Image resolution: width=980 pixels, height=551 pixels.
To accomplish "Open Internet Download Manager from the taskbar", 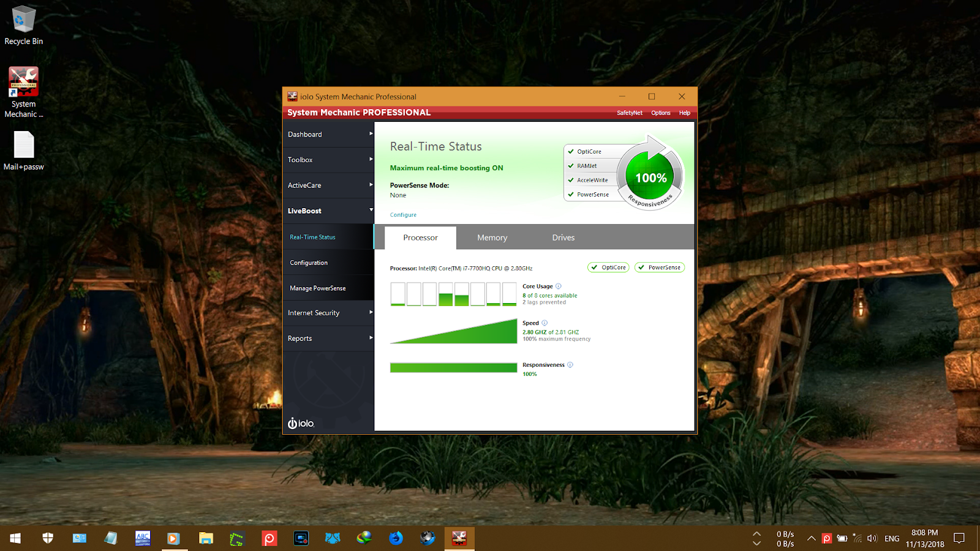I will 364,538.
